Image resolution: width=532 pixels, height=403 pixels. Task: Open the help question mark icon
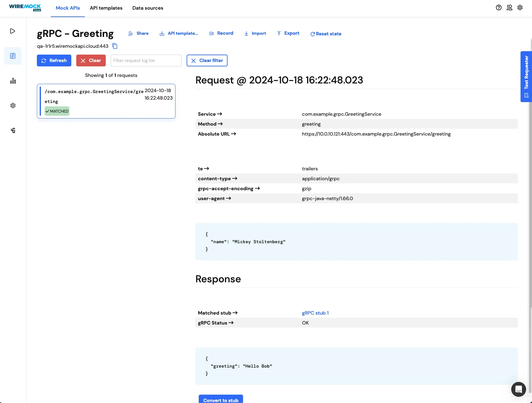click(499, 8)
